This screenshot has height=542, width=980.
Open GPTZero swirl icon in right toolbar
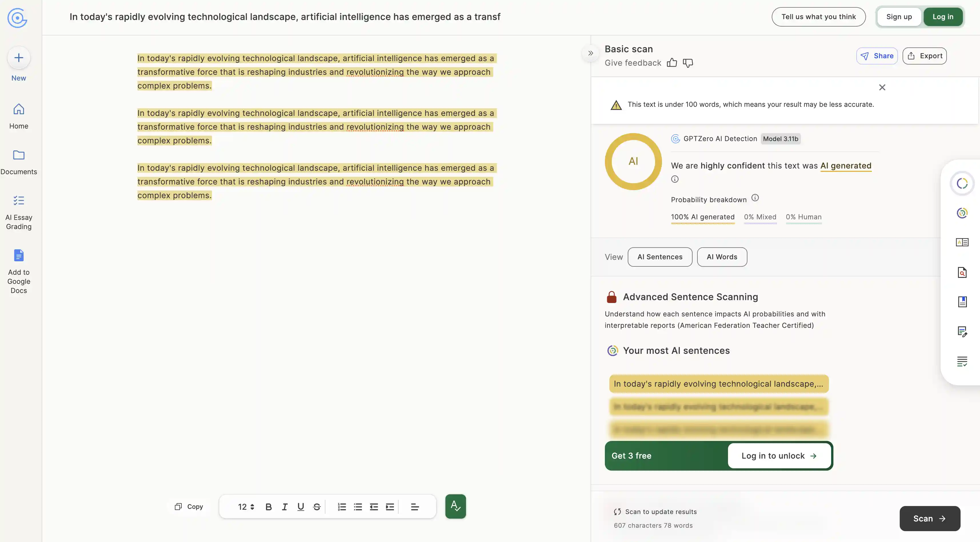pyautogui.click(x=962, y=213)
